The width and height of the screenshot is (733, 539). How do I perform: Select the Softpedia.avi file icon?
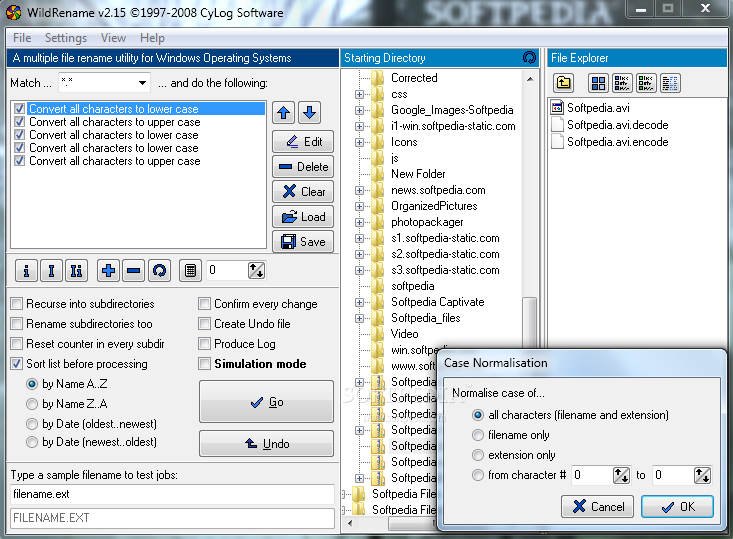tap(557, 108)
